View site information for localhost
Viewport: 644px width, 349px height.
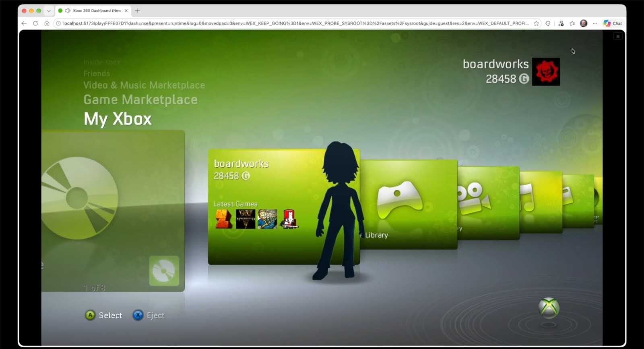[x=58, y=23]
